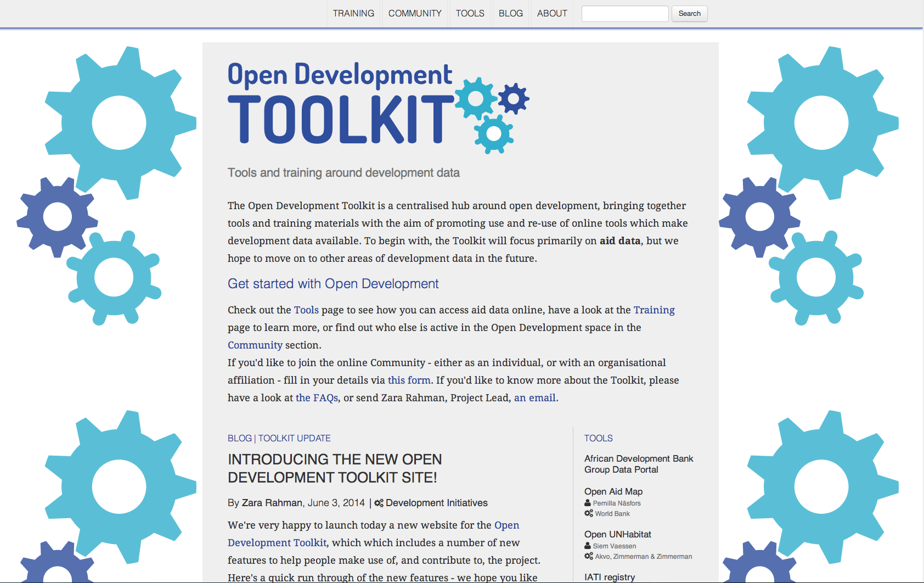Screen dimensions: 924x583
Task: Click Siem Vaessen author name
Action: click(615, 546)
